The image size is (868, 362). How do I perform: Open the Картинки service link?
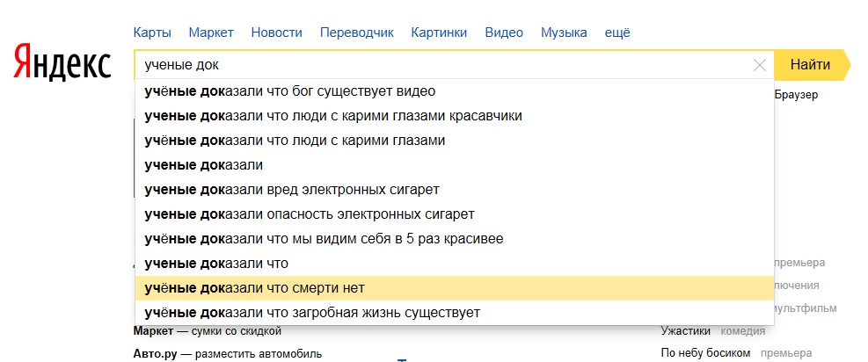[439, 33]
